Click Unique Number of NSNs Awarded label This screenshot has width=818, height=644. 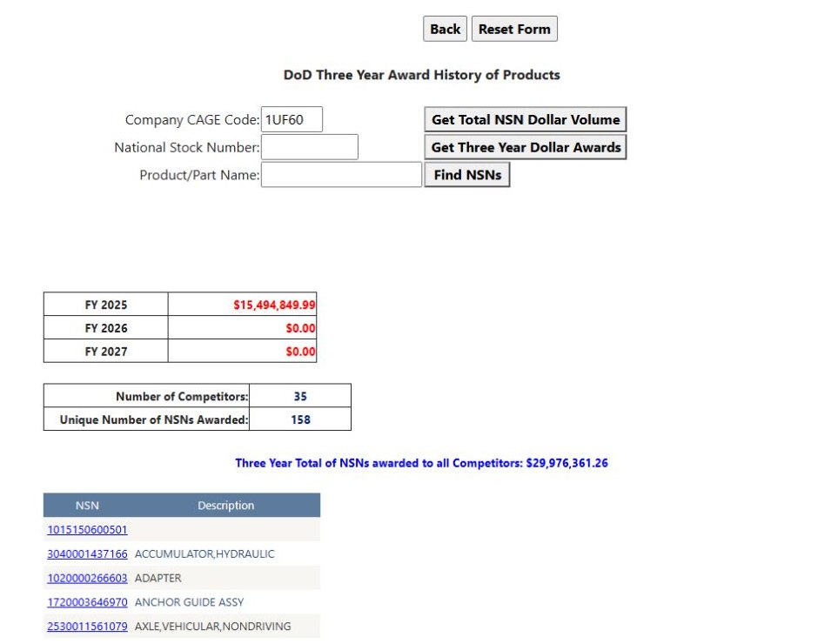pyautogui.click(x=154, y=419)
